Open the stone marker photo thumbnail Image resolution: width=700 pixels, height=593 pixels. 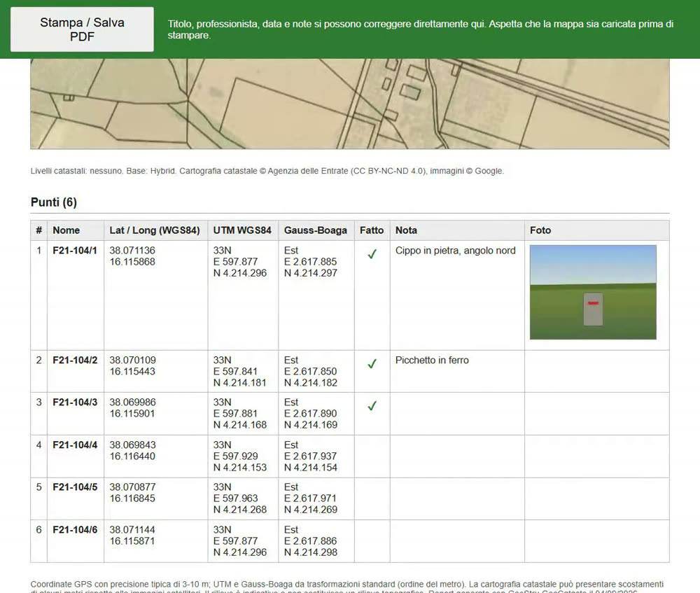pyautogui.click(x=593, y=292)
